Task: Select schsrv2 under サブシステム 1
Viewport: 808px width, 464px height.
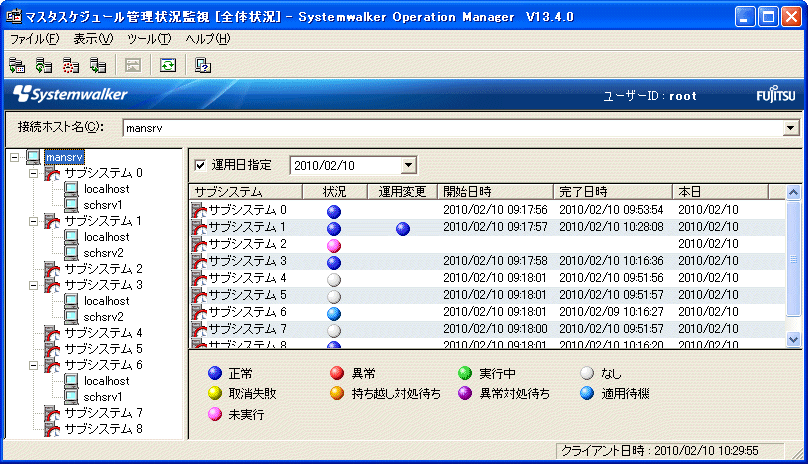Action: tap(104, 253)
